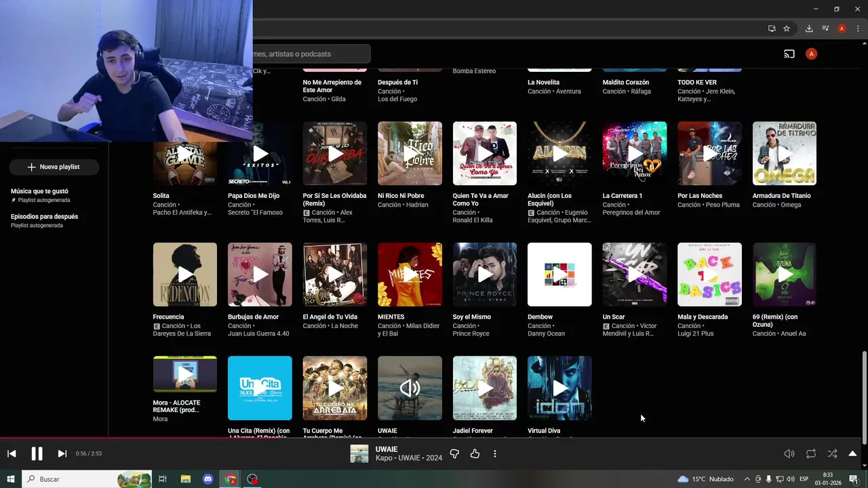868x488 pixels.
Task: Open the Danny Ocean artist link
Action: coord(546,333)
